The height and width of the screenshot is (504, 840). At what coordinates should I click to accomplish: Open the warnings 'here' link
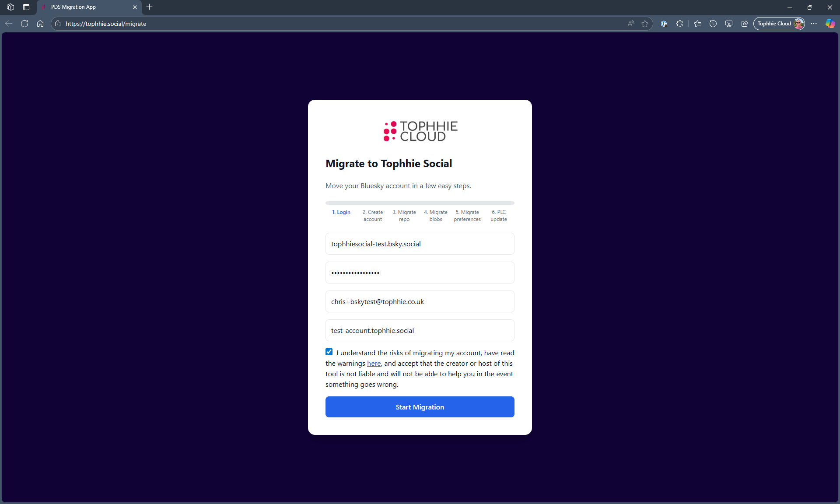tap(374, 363)
